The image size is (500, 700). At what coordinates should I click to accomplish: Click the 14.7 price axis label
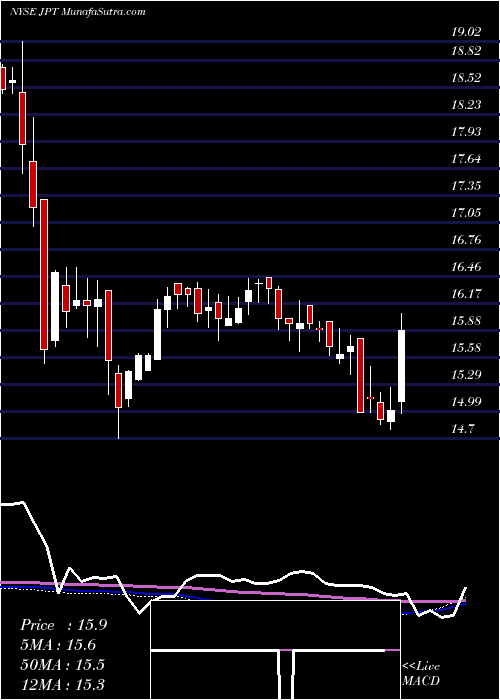(x=462, y=429)
